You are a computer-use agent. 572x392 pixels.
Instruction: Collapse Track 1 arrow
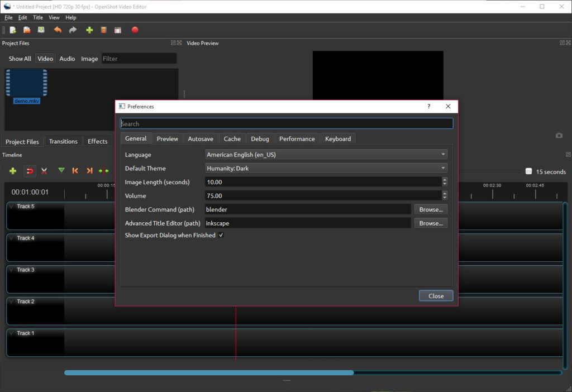[x=12, y=333]
